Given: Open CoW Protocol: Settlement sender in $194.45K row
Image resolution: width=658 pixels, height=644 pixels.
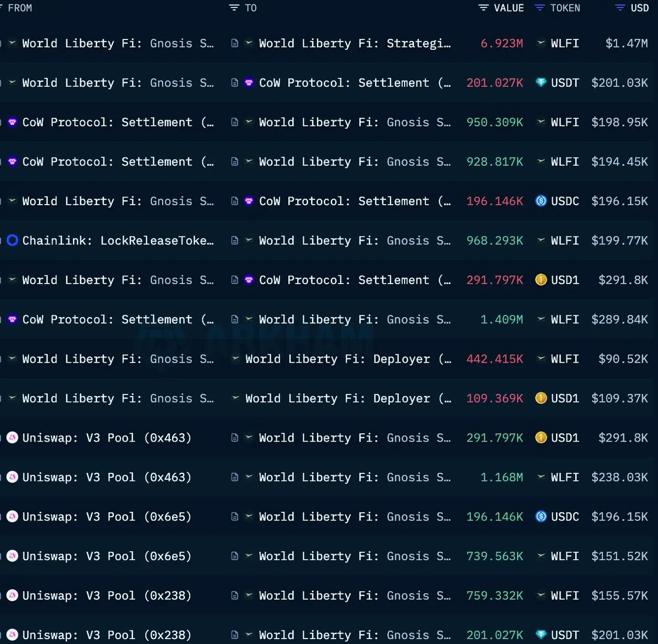Looking at the screenshot, I should coord(118,161).
